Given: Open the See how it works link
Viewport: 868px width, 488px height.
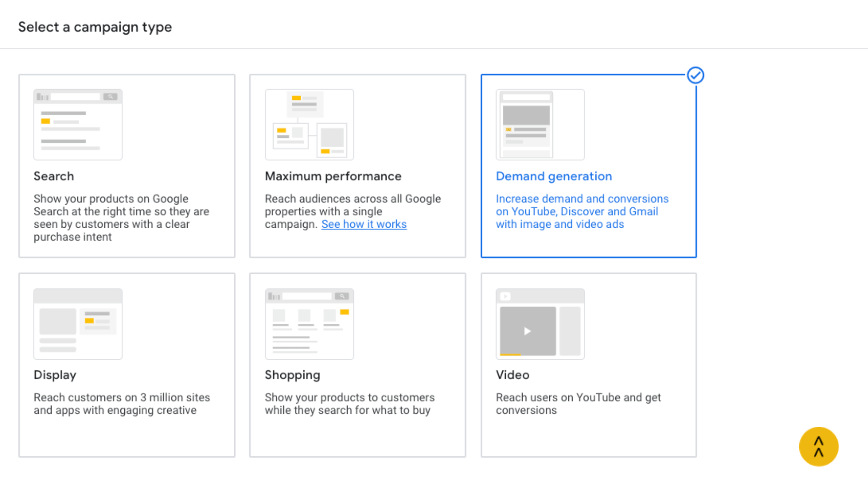Looking at the screenshot, I should [364, 224].
